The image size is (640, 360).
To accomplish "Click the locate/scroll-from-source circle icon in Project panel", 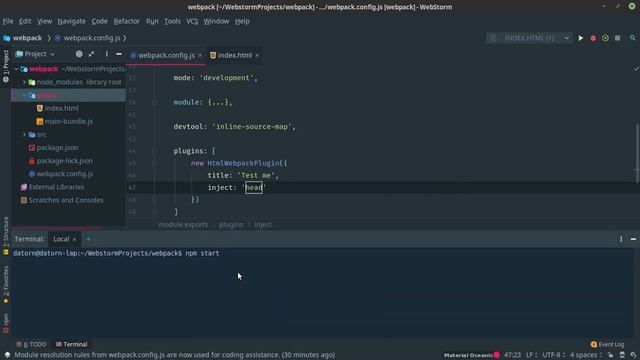I will 79,54.
